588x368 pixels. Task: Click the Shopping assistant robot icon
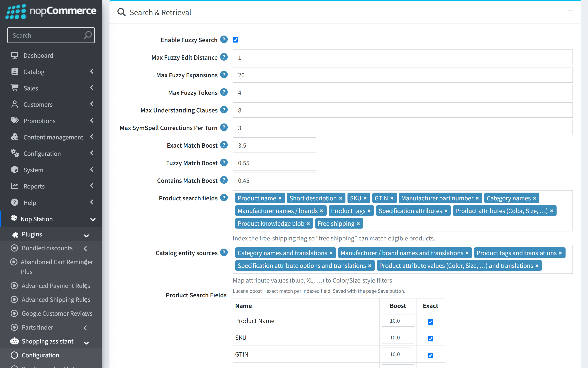[14, 341]
